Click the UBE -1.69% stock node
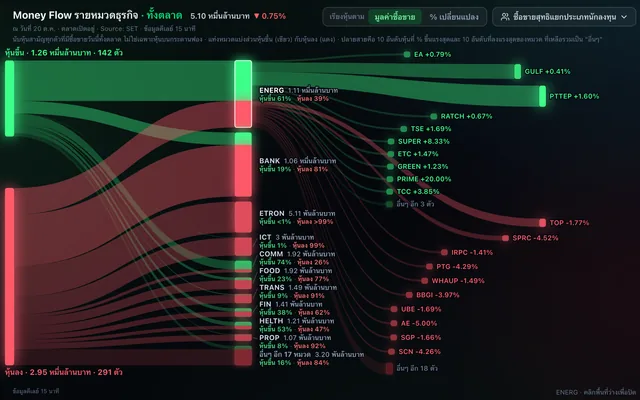 tap(416, 309)
